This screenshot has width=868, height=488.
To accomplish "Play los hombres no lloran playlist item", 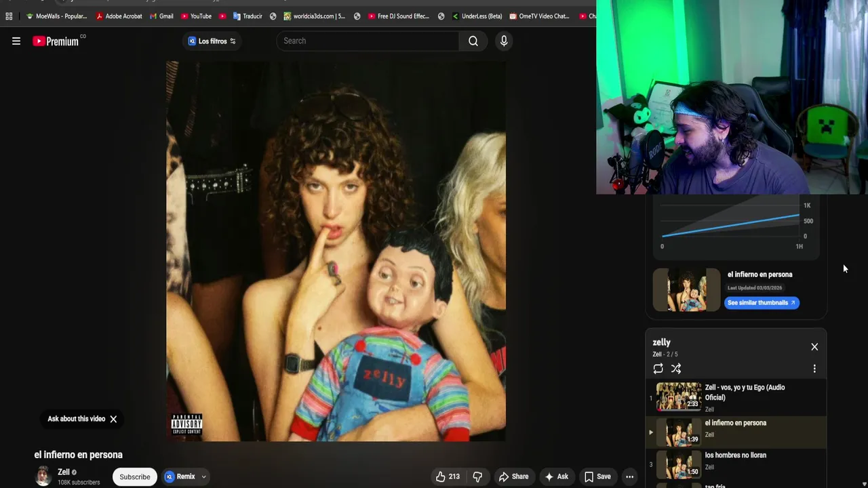I will point(736,464).
